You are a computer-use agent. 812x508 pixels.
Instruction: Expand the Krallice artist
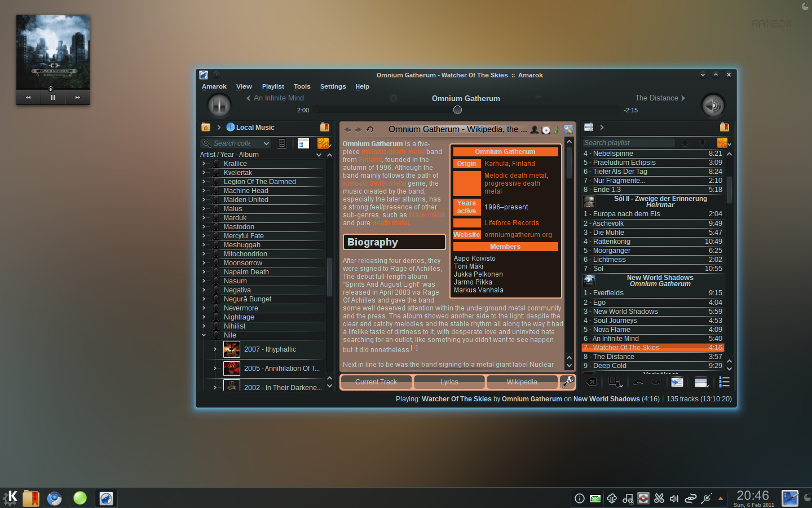[x=204, y=164]
